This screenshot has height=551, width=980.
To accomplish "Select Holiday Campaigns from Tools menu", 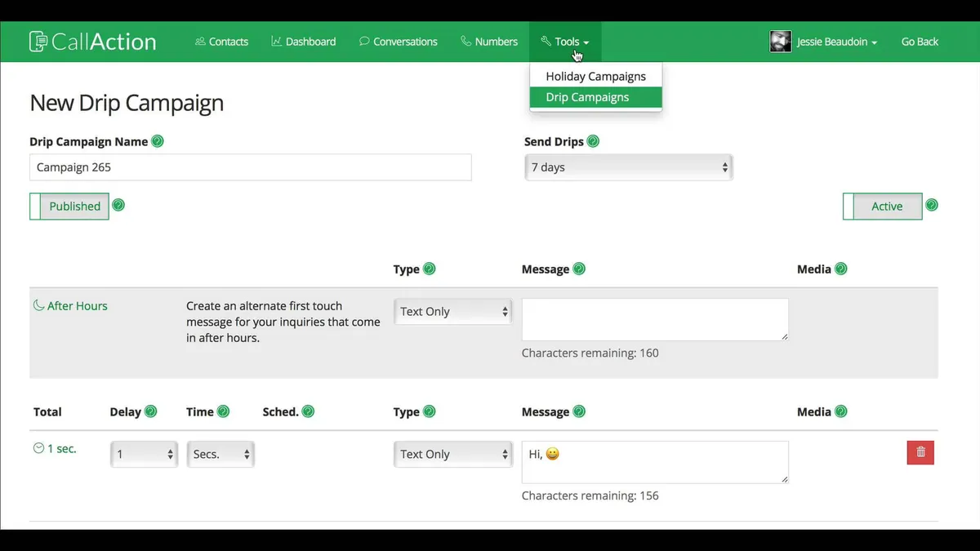I will point(596,76).
